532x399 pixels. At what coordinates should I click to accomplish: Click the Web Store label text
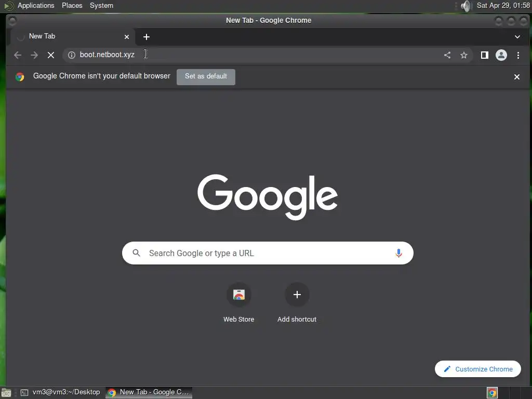pos(239,320)
